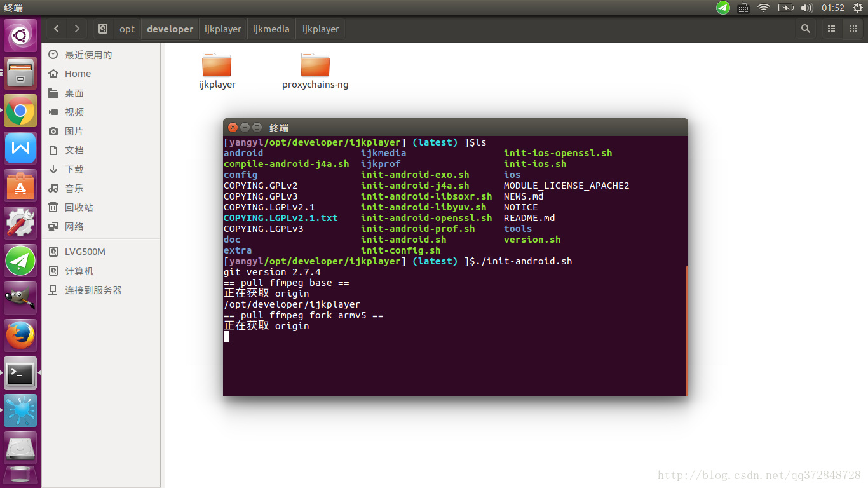Search files with the magnifier icon
868x488 pixels.
tap(806, 29)
